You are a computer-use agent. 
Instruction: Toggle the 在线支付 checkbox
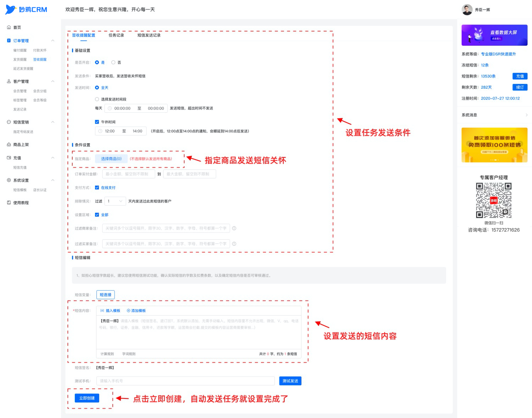coord(97,188)
